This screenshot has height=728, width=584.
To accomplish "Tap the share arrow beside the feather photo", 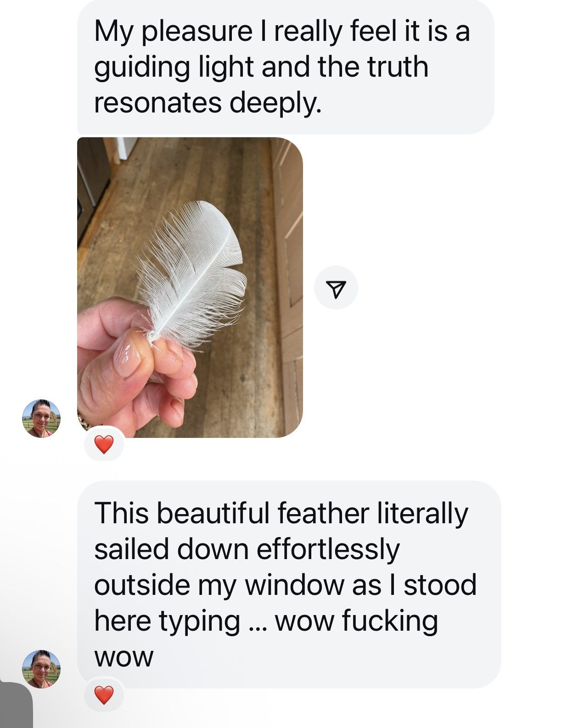I will coord(336,287).
